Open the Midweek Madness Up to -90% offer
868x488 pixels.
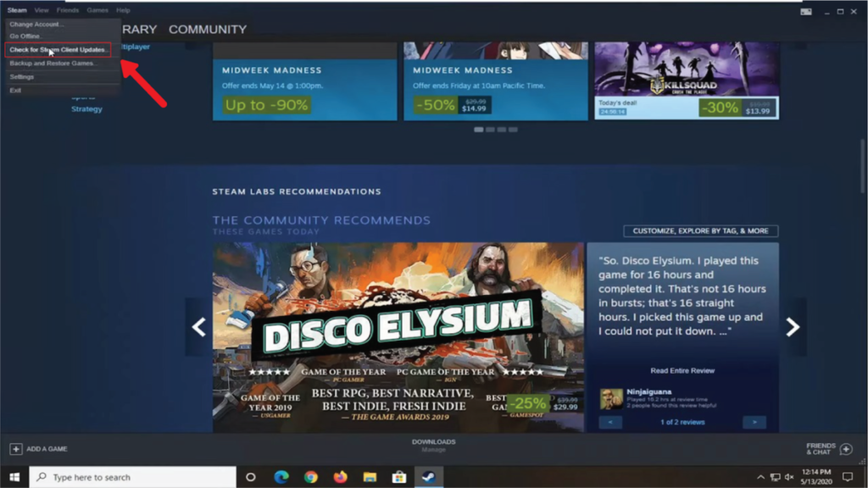pyautogui.click(x=305, y=81)
